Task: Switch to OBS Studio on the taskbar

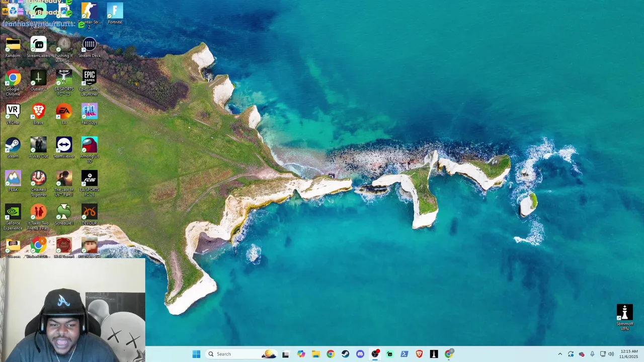Action: (375, 354)
